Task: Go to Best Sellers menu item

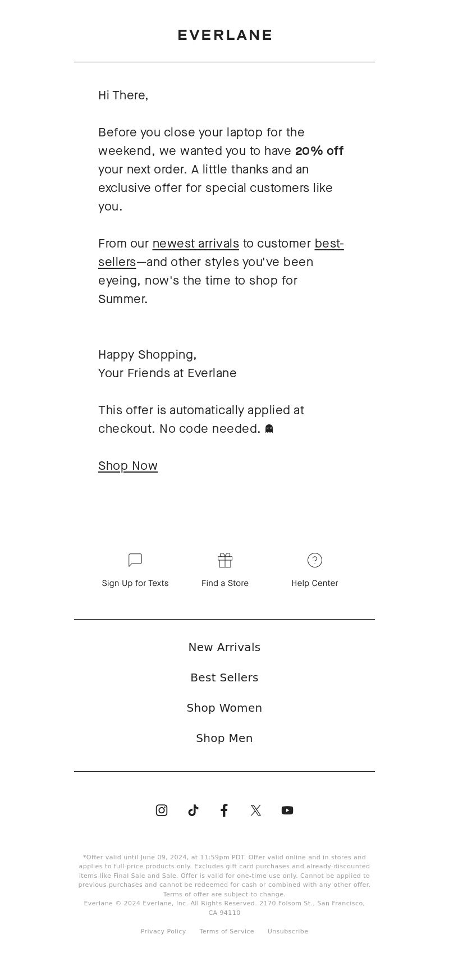Action: 224,677
